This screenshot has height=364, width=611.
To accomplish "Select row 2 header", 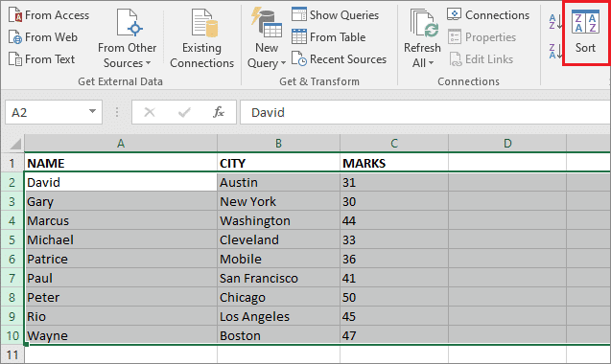I will (12, 182).
